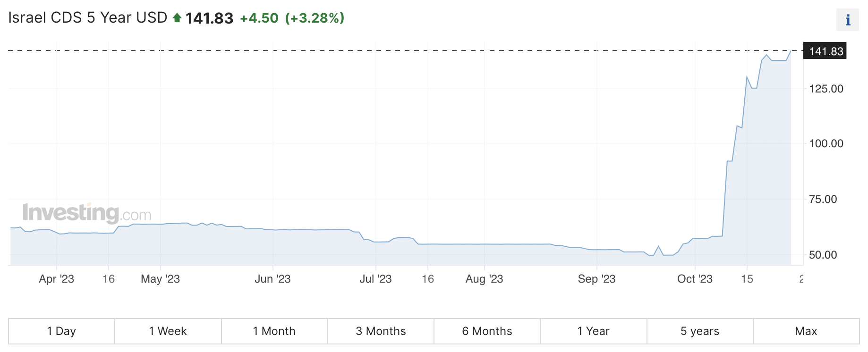Click the Apr '23 date axis label
Screen dimensions: 868x352
pos(56,279)
